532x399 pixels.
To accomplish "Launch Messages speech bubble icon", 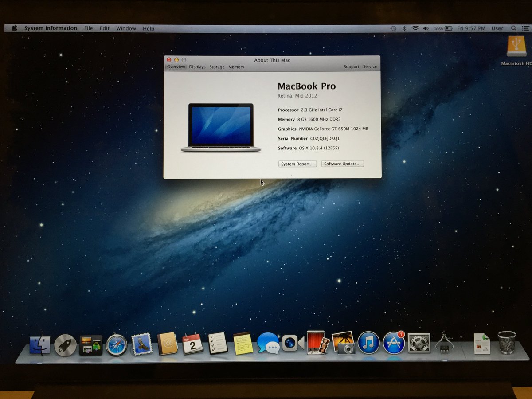I will point(268,344).
